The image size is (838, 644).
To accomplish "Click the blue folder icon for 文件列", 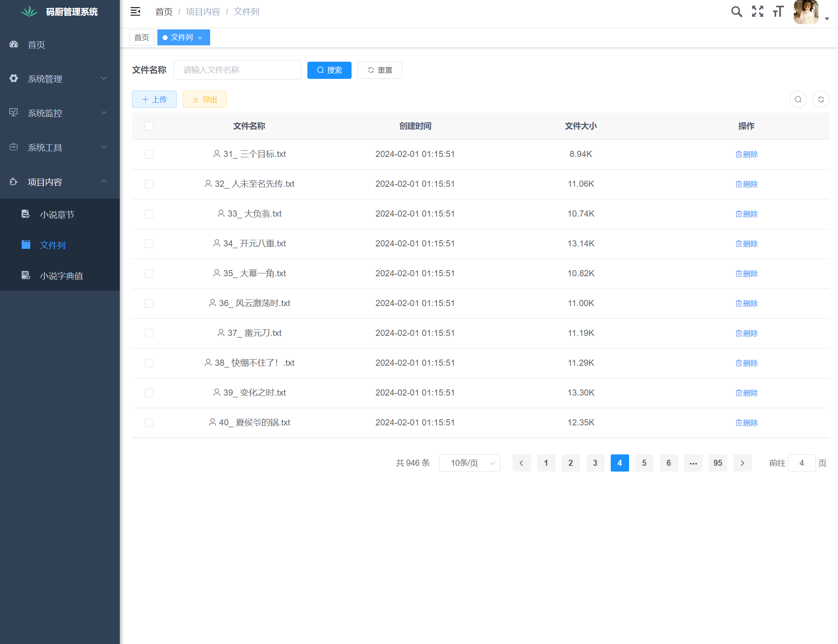I will click(26, 244).
